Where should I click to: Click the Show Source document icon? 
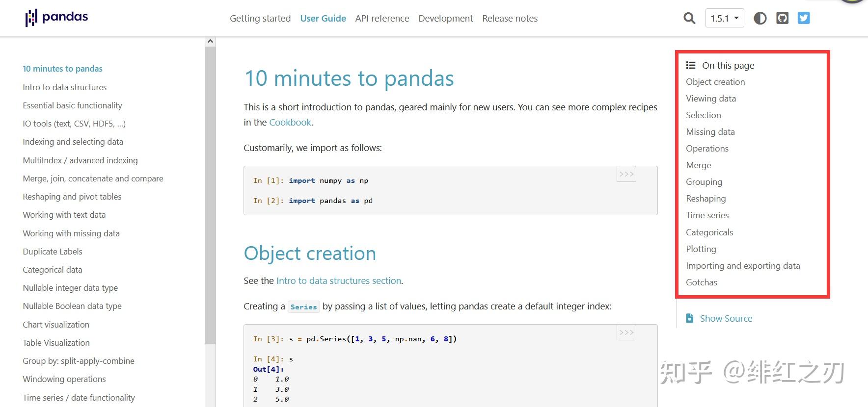690,318
